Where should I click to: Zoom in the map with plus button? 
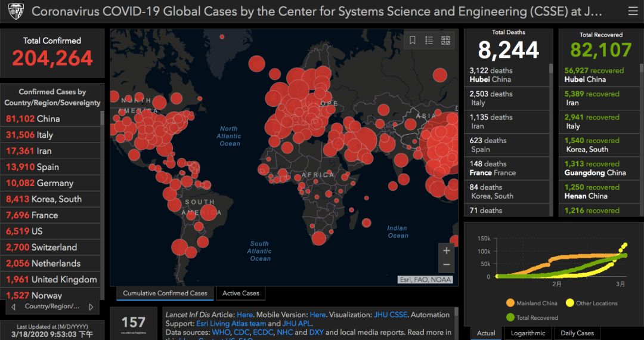446,251
